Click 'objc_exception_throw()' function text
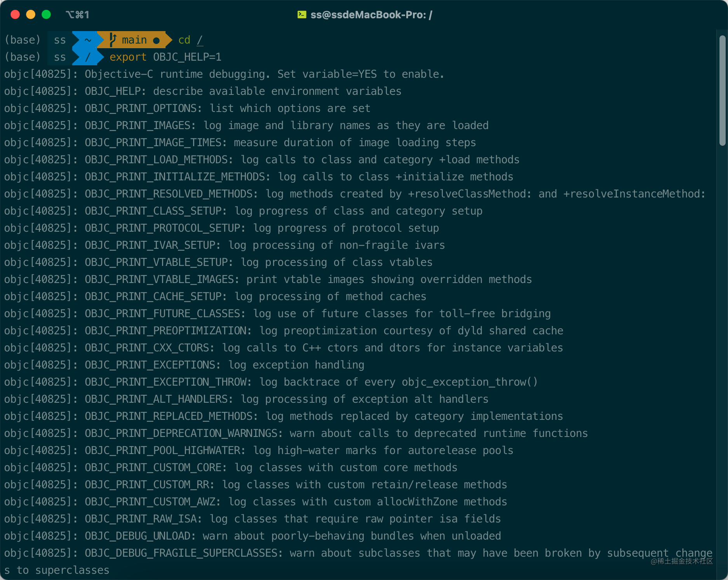Viewport: 728px width, 580px height. coord(470,382)
